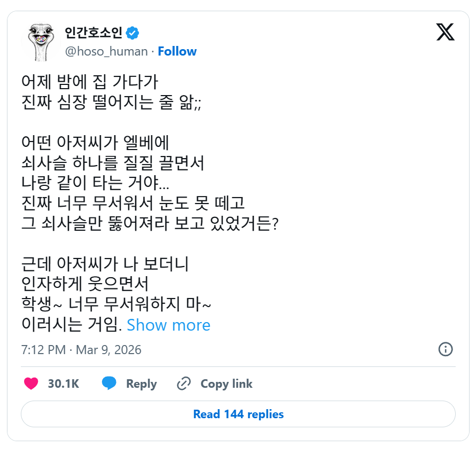Click the tweet's opening line 어제 밤에 집 가다가

[90, 81]
